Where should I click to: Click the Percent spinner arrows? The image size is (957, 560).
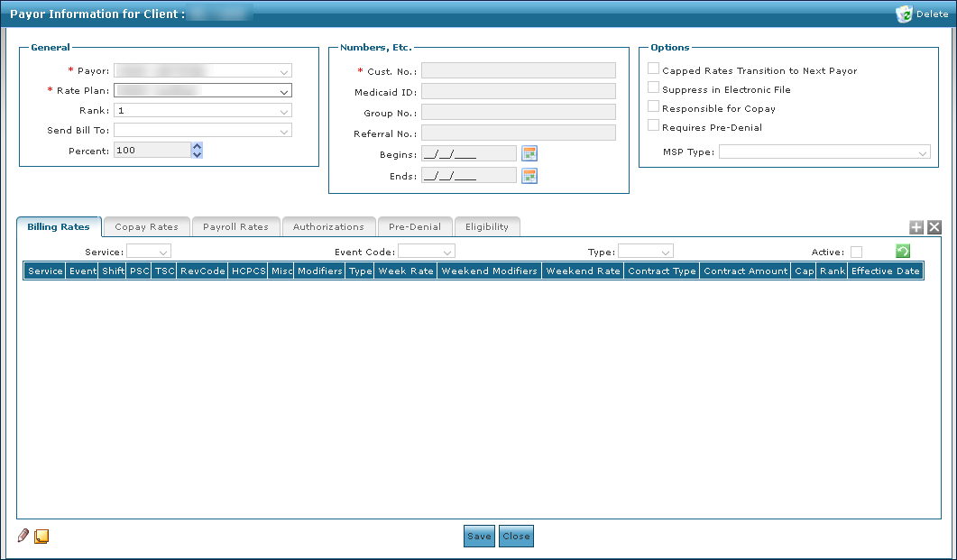click(197, 151)
